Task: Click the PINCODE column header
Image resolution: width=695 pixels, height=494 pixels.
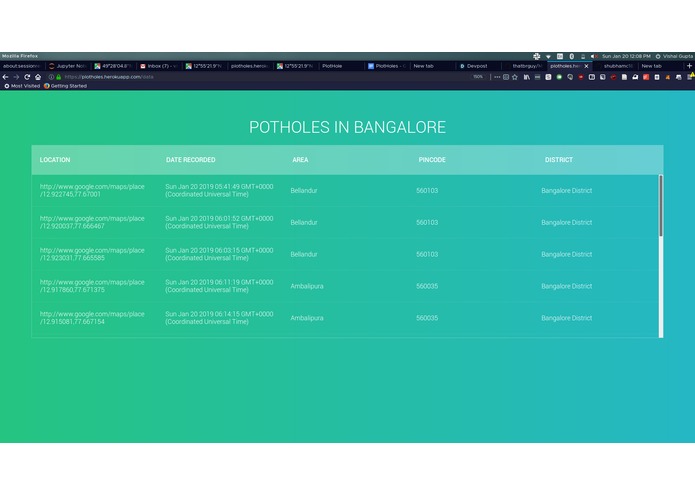Action: tap(432, 160)
